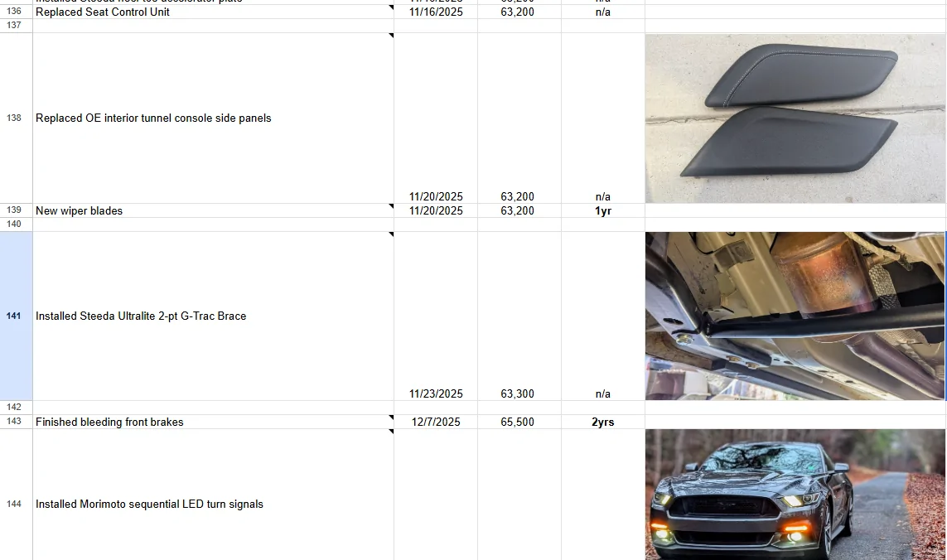Open Mustang LED turn signals photo thumbnail
The image size is (947, 560).
pos(795,495)
